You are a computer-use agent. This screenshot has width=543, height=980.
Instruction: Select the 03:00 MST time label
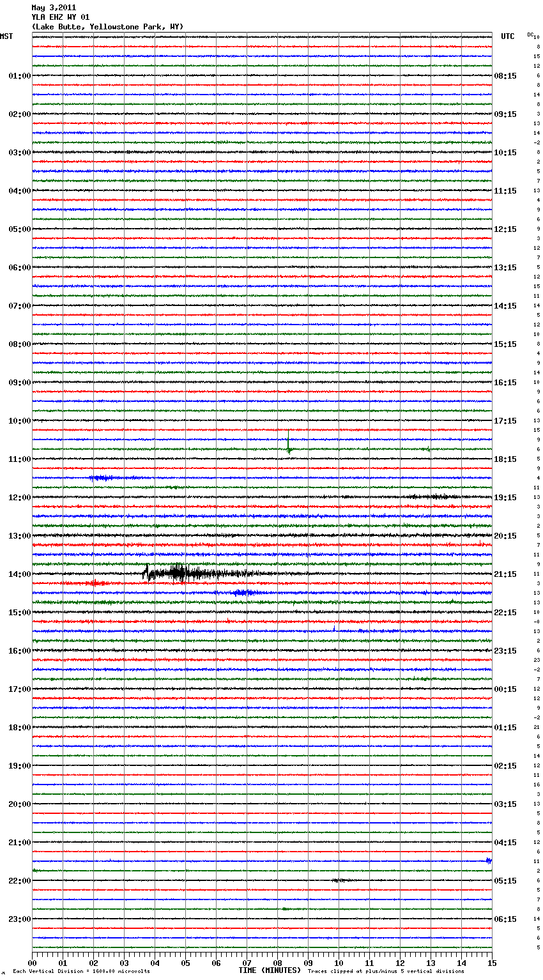pyautogui.click(x=20, y=153)
